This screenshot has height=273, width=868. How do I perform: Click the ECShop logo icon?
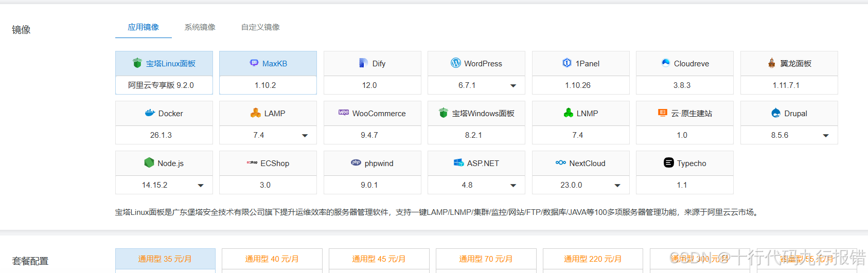point(252,162)
